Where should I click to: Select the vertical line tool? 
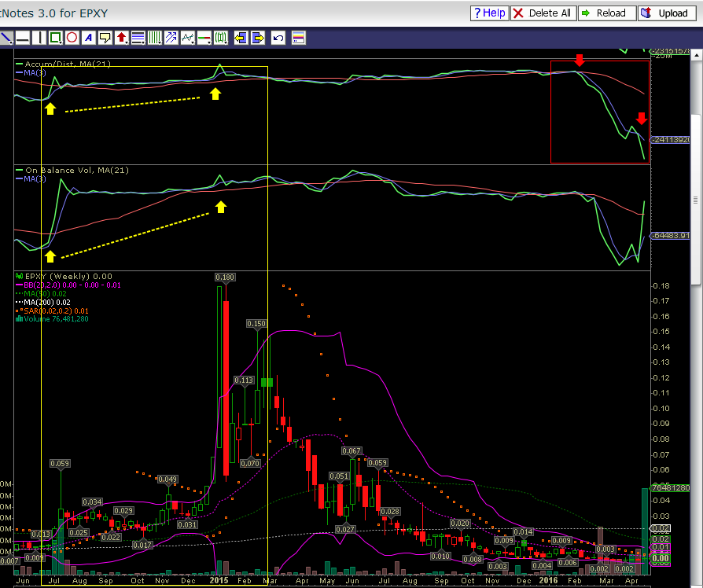(39, 38)
